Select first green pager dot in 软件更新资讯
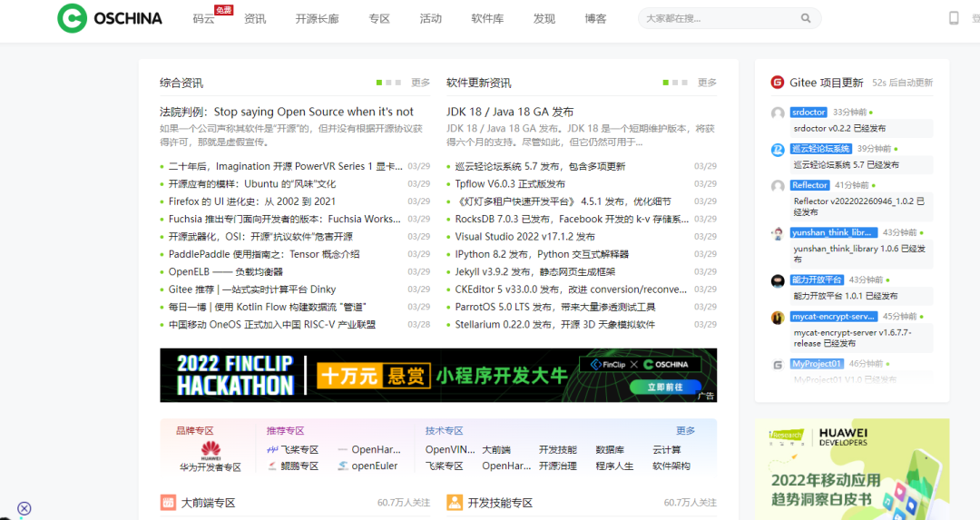The image size is (980, 520). click(x=666, y=83)
